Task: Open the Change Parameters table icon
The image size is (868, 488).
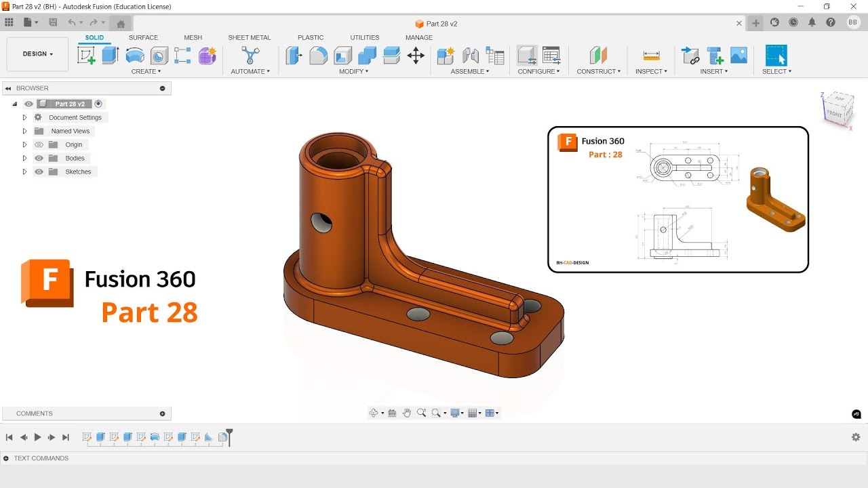Action: click(551, 56)
